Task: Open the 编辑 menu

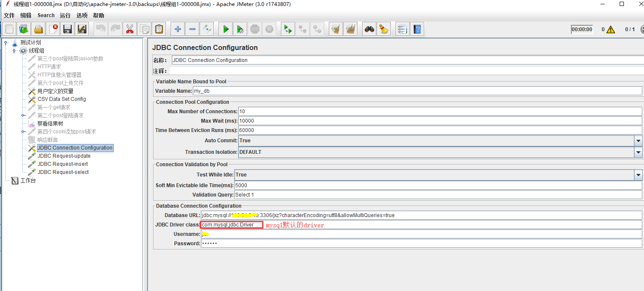Action: [x=26, y=15]
